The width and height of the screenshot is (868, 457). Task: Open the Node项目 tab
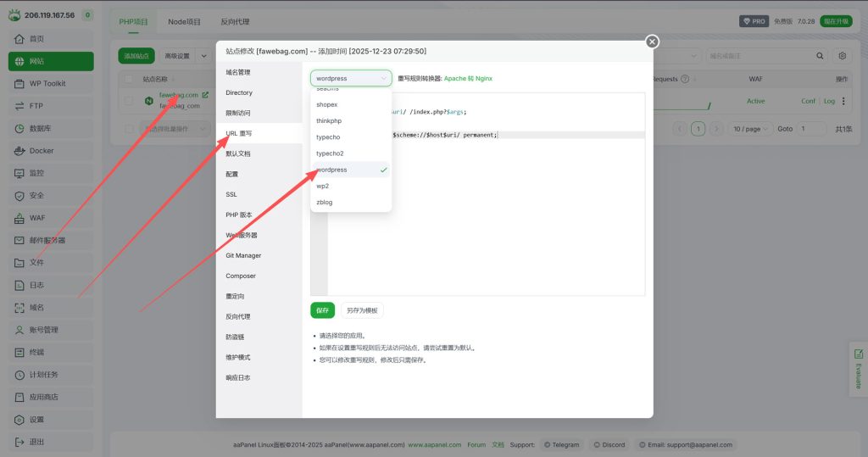pos(184,21)
